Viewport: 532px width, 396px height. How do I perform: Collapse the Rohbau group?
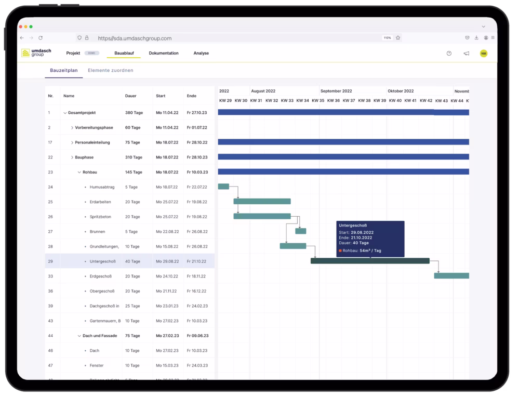tap(79, 173)
